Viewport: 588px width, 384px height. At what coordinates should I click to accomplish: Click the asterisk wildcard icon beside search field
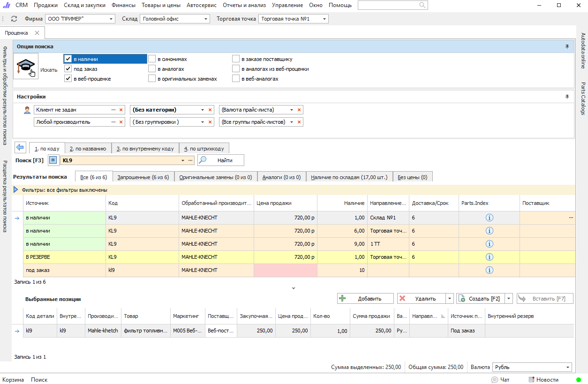53,160
